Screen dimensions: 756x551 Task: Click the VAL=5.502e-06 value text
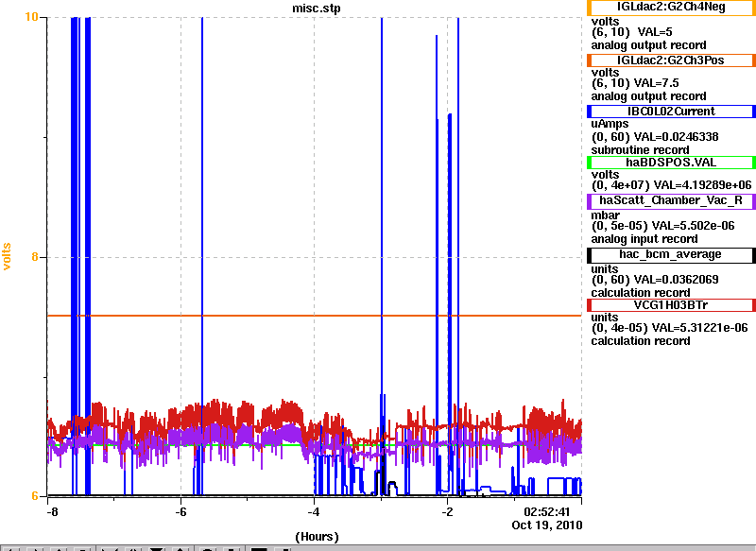693,226
